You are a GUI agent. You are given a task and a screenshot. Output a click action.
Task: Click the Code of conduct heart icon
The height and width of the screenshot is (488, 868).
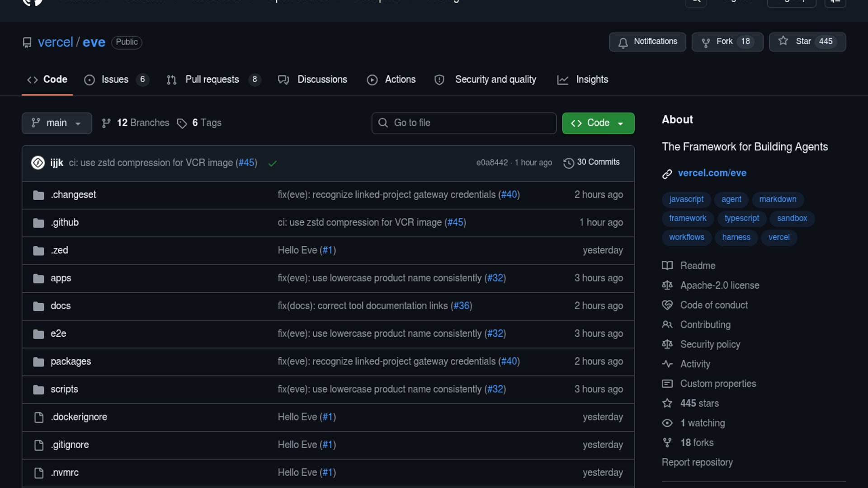[667, 305]
